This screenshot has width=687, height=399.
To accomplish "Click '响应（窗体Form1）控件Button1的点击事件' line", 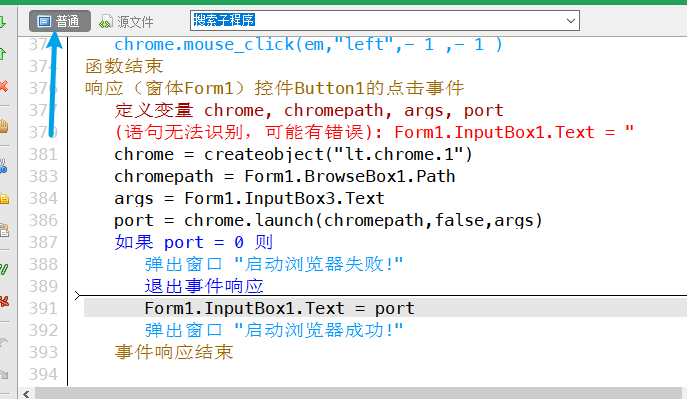I will point(274,88).
